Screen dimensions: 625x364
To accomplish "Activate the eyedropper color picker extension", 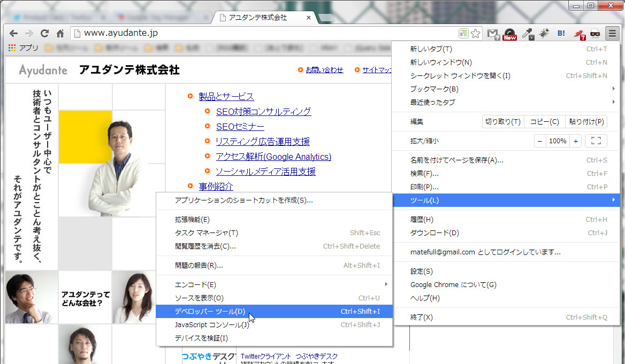I will 528,34.
